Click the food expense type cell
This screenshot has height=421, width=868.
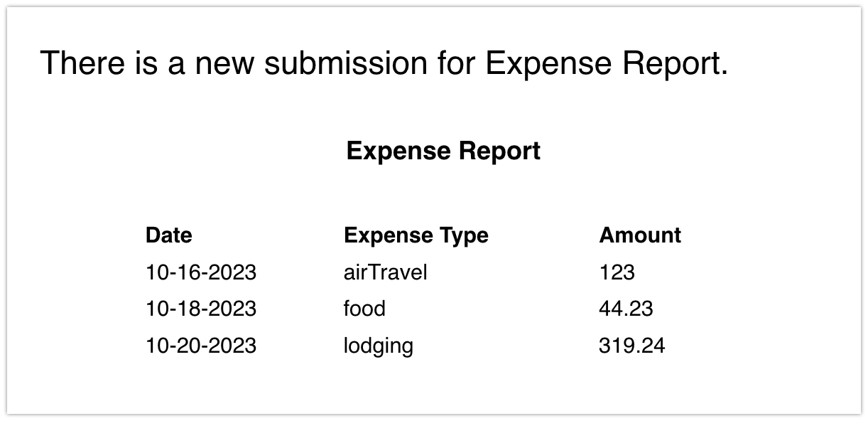click(364, 309)
